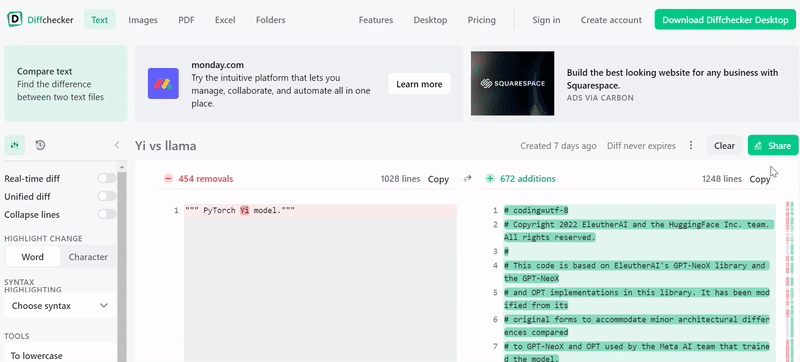The width and height of the screenshot is (800, 362).
Task: Click the Clear button
Action: tap(724, 145)
